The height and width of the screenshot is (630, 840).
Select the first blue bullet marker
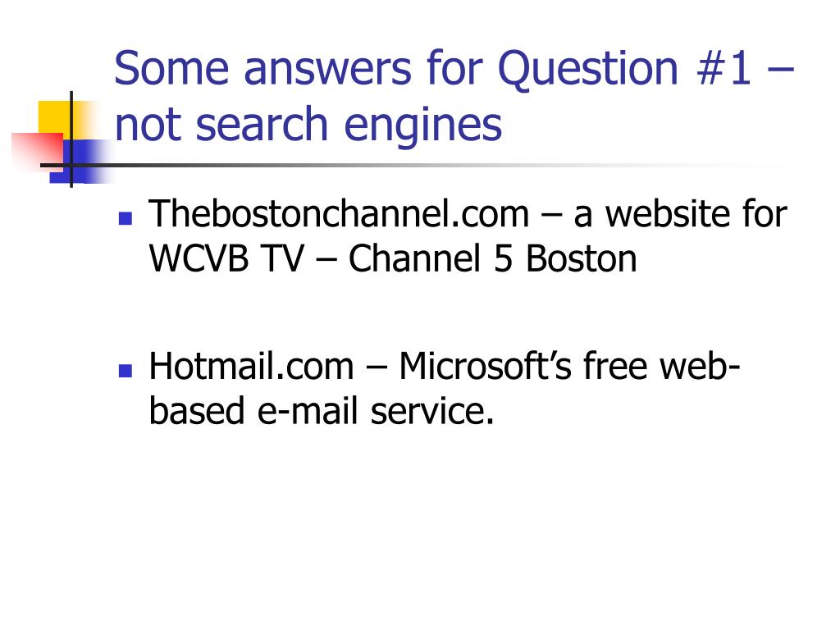point(126,218)
